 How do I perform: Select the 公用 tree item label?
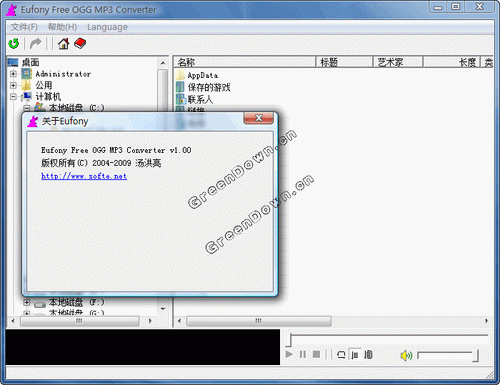(44, 85)
